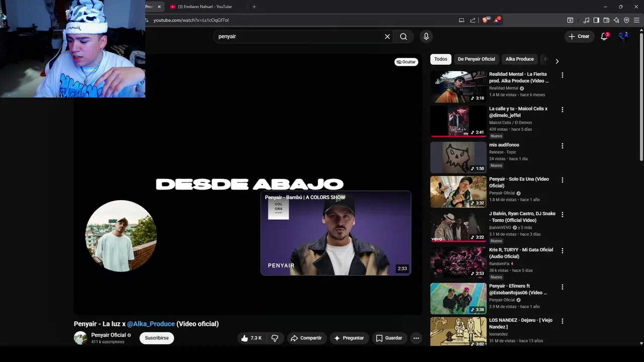Click the Compartir share button
This screenshot has height=362, width=644.
(306, 338)
